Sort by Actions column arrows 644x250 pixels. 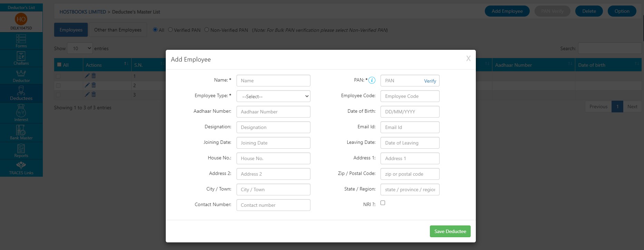(x=126, y=64)
